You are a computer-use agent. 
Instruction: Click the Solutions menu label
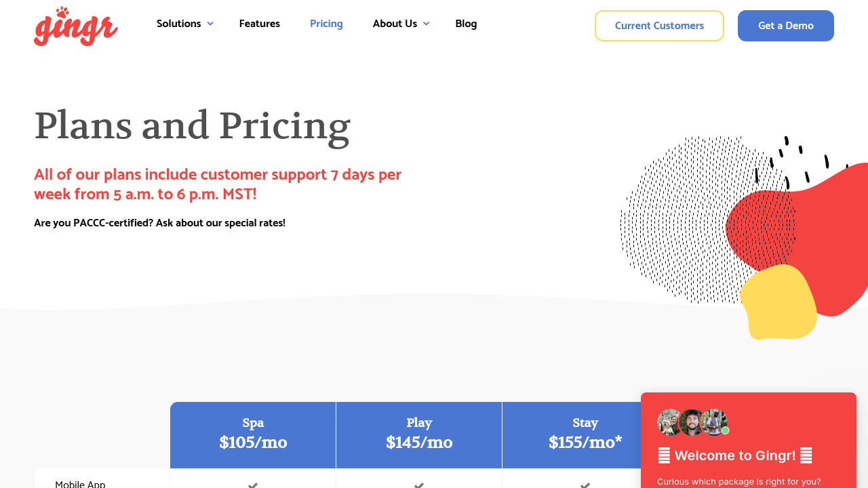[179, 24]
